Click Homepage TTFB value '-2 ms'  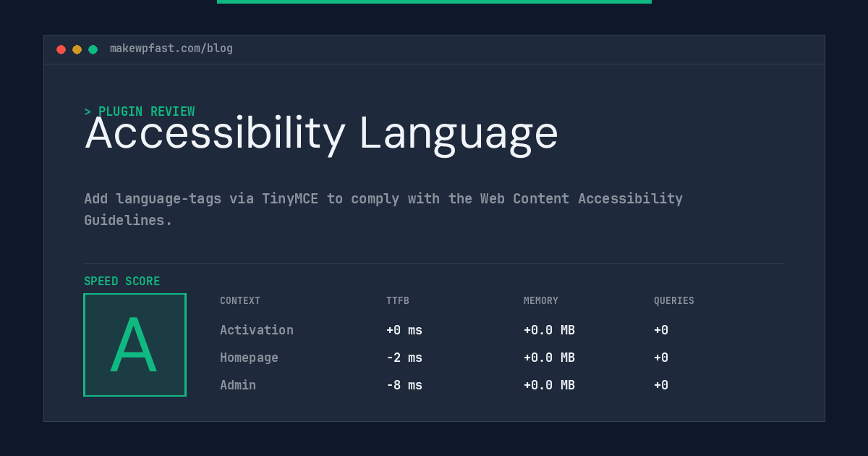[x=404, y=358]
